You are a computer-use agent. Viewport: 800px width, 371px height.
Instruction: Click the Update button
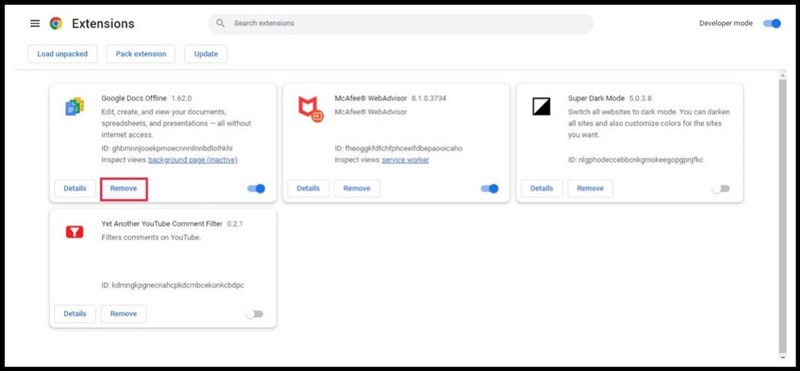click(x=206, y=54)
